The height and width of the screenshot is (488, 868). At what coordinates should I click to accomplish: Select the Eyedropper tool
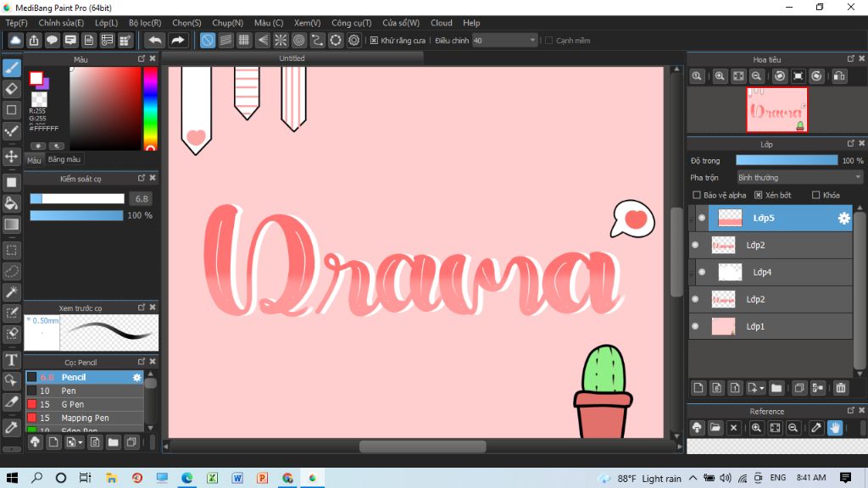click(12, 427)
